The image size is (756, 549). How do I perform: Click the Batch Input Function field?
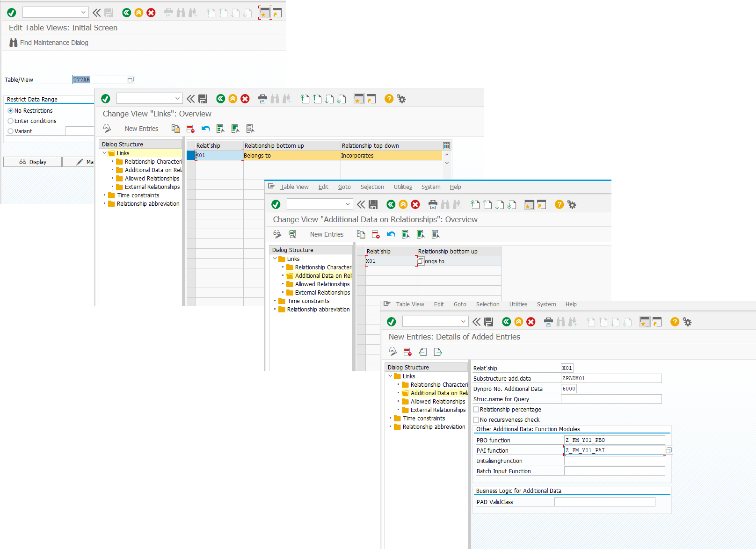pyautogui.click(x=614, y=471)
